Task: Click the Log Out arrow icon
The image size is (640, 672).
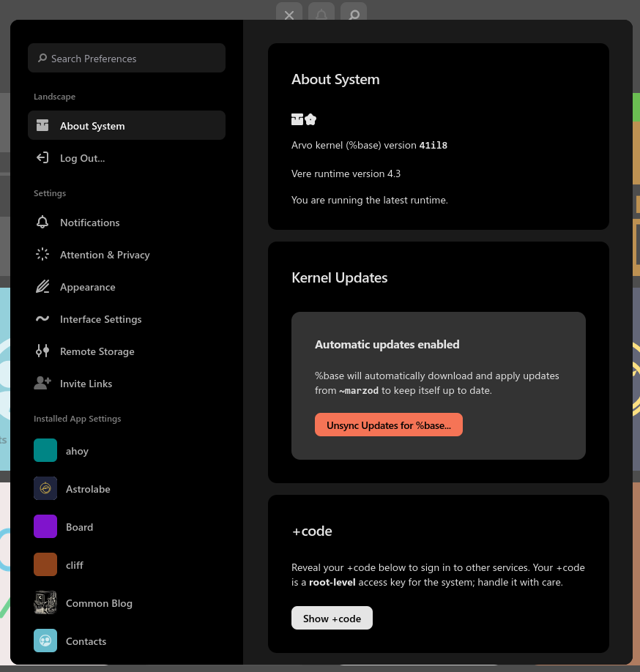Action: click(42, 157)
